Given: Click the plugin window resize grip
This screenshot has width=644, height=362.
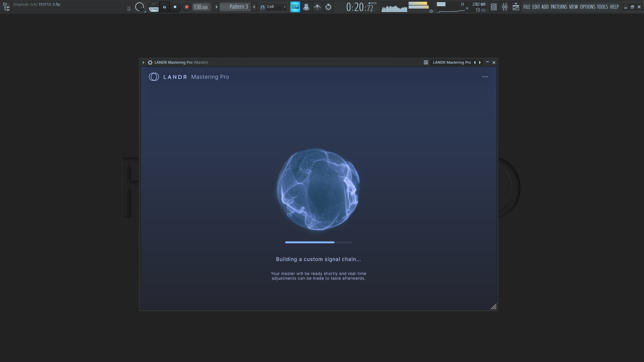Looking at the screenshot, I should 493,306.
